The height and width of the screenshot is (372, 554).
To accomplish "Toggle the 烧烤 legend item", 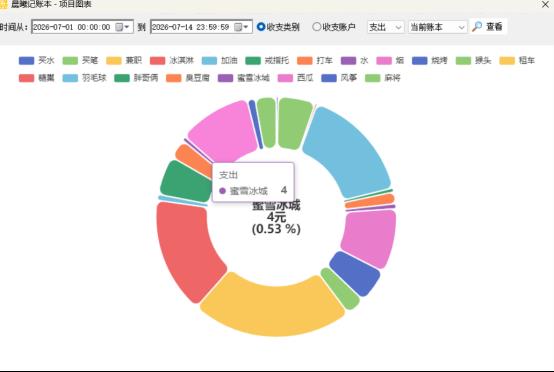I will 430,61.
